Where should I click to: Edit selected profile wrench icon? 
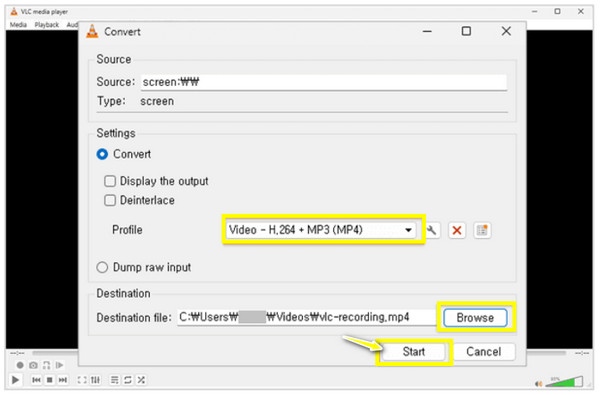[432, 230]
